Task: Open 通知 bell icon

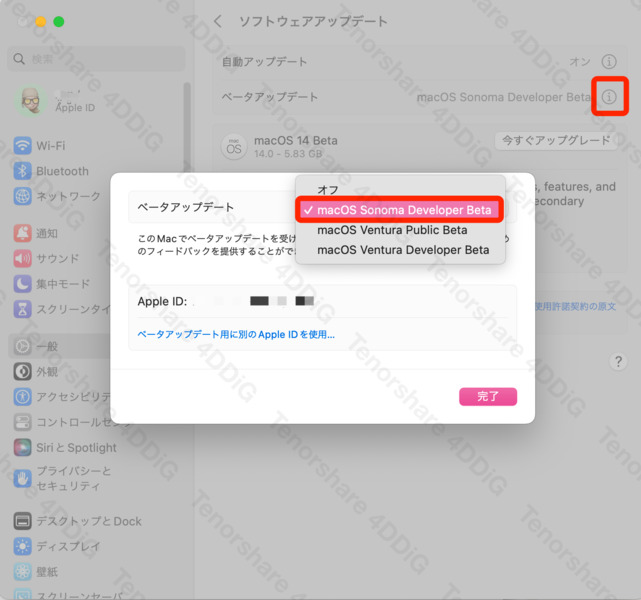Action: [x=22, y=233]
